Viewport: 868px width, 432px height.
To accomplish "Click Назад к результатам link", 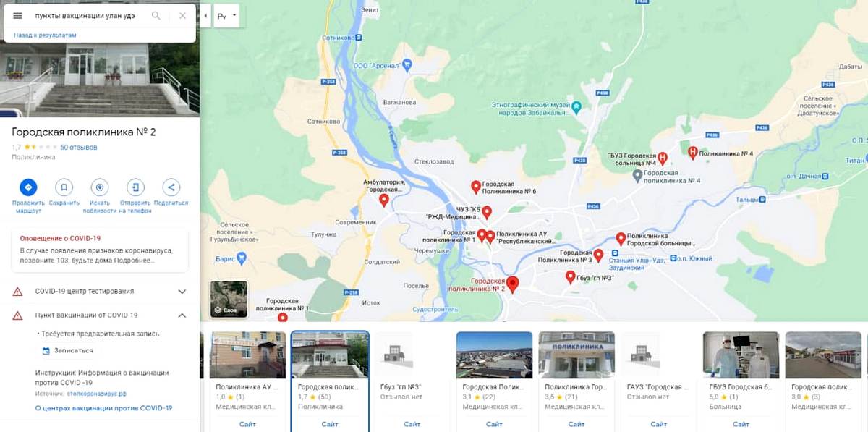I will 45,35.
